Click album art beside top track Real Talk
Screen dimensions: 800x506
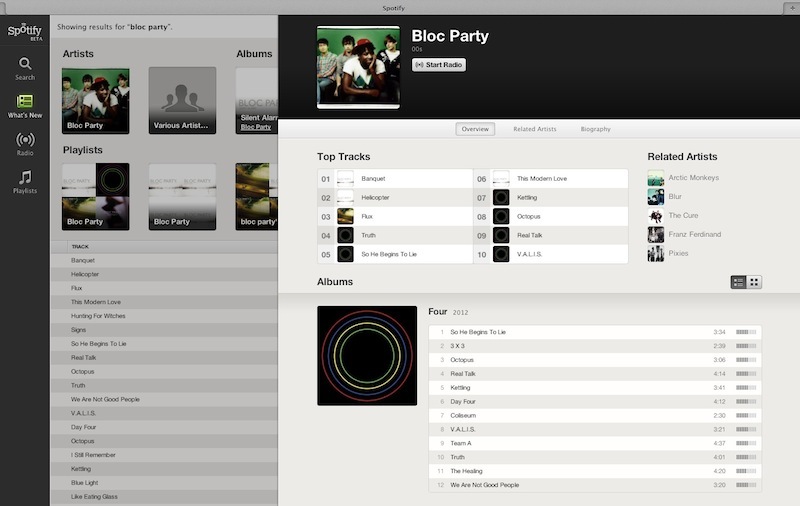click(501, 235)
